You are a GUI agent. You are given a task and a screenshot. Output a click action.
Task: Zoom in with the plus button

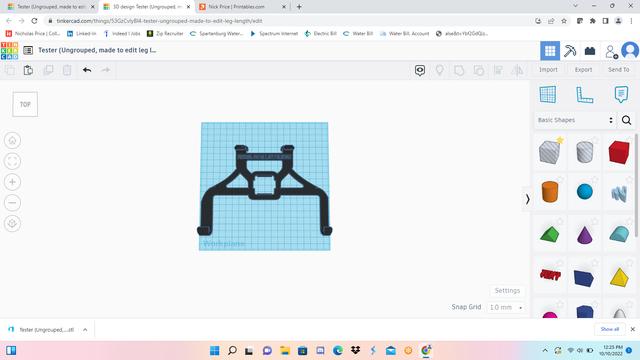pyautogui.click(x=12, y=182)
